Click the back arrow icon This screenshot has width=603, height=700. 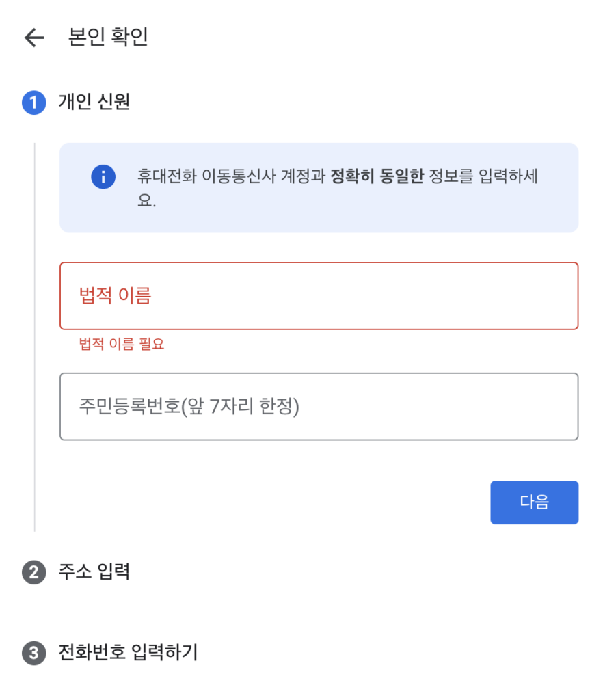33,38
